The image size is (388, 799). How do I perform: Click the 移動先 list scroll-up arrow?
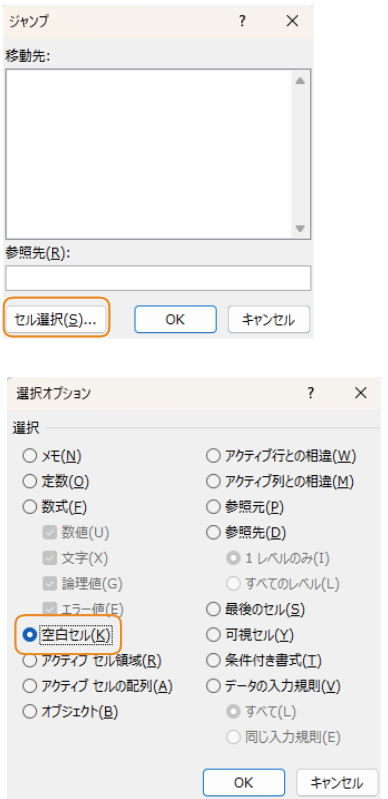click(x=300, y=81)
